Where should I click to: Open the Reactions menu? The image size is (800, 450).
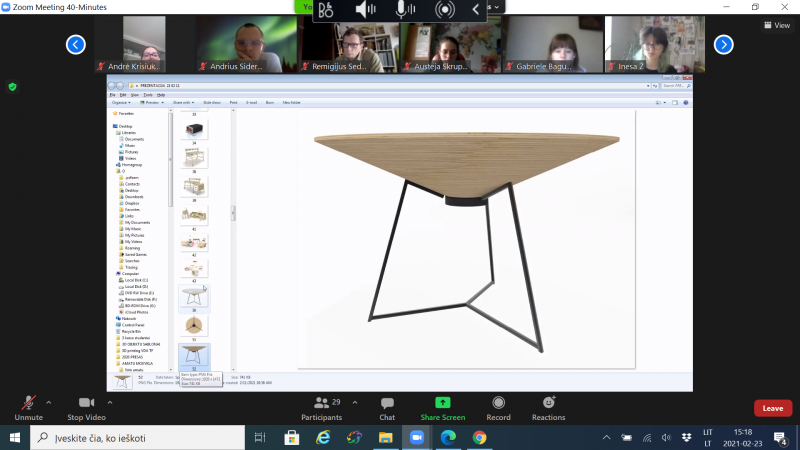click(x=548, y=408)
